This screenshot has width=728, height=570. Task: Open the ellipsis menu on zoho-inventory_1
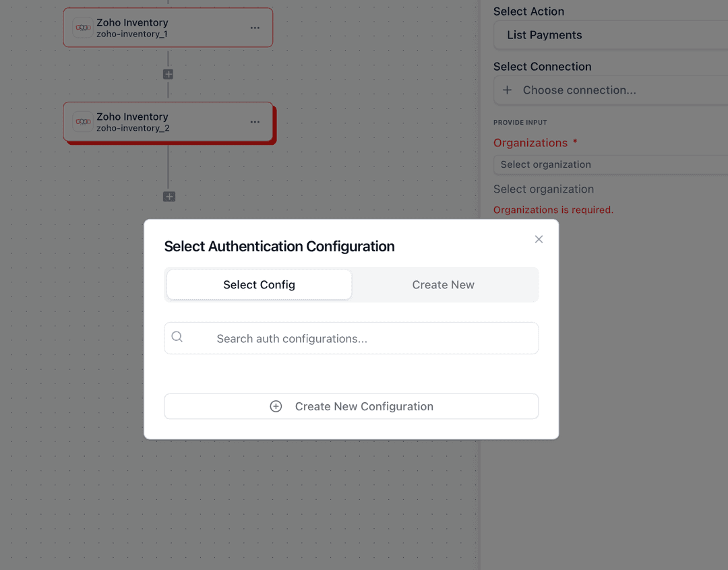coord(255,28)
